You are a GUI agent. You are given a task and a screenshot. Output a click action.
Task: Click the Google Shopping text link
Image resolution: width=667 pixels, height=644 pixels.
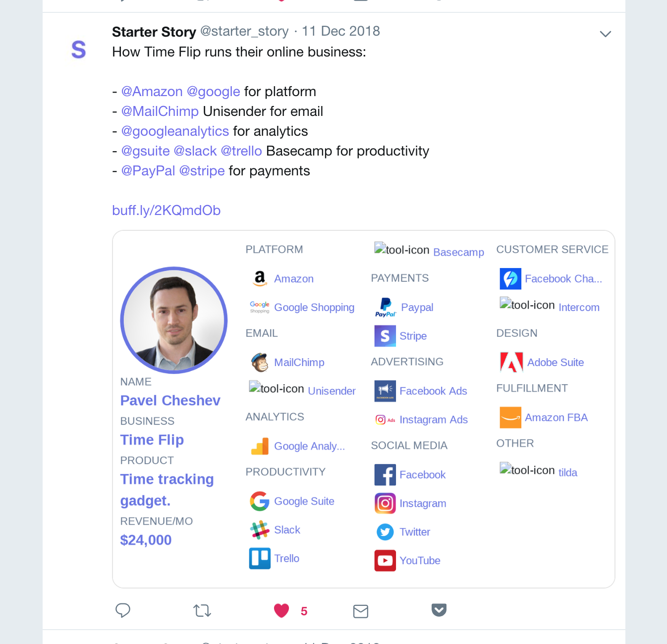coord(314,307)
